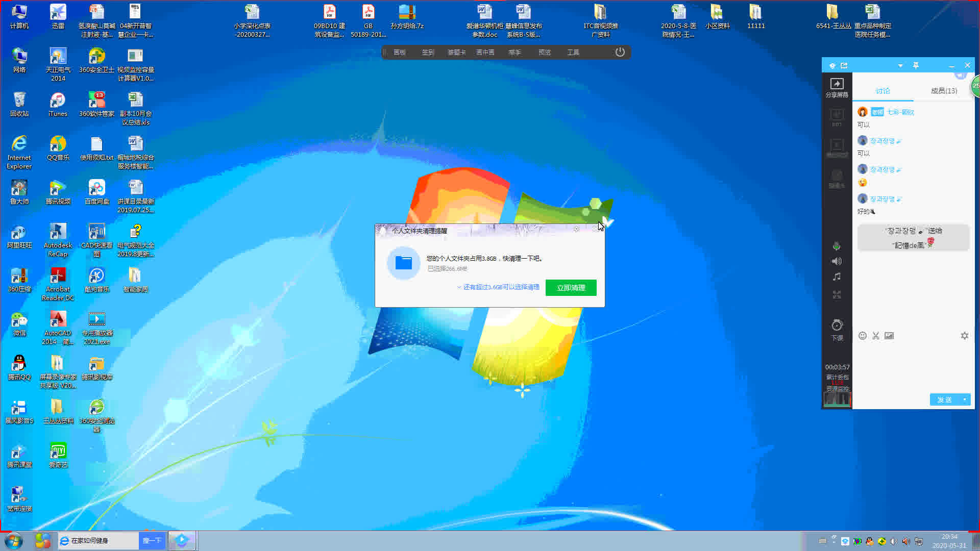
Task: Select the 腾讯视频 desktop icon
Action: (58, 192)
